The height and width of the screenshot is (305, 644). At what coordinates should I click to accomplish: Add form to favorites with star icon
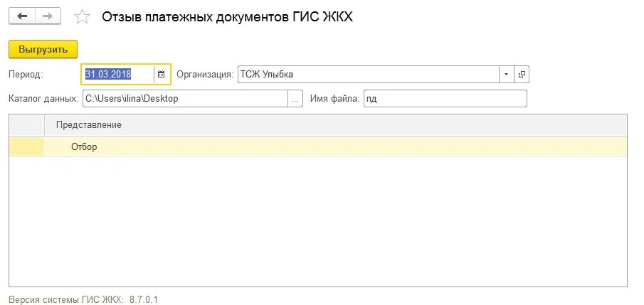pyautogui.click(x=82, y=16)
